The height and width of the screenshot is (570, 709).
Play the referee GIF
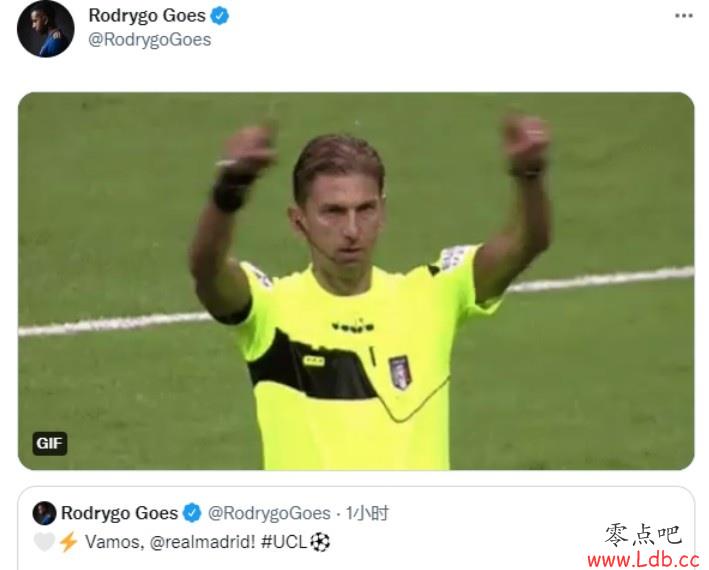(356, 281)
